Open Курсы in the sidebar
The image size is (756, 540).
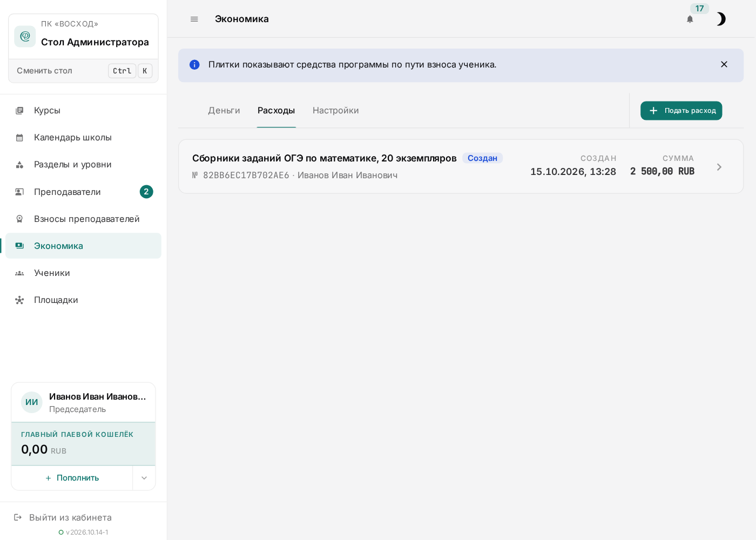pyautogui.click(x=83, y=111)
